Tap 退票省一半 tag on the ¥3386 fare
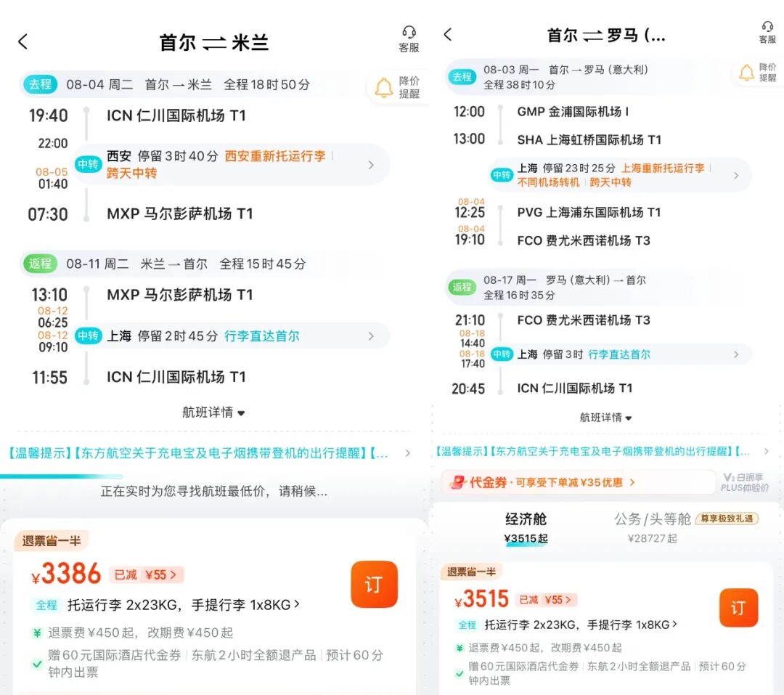 [52, 540]
